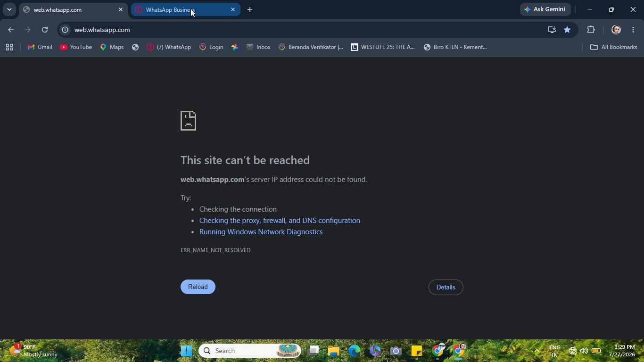Click the sad page error icon
644x362 pixels.
(x=188, y=121)
